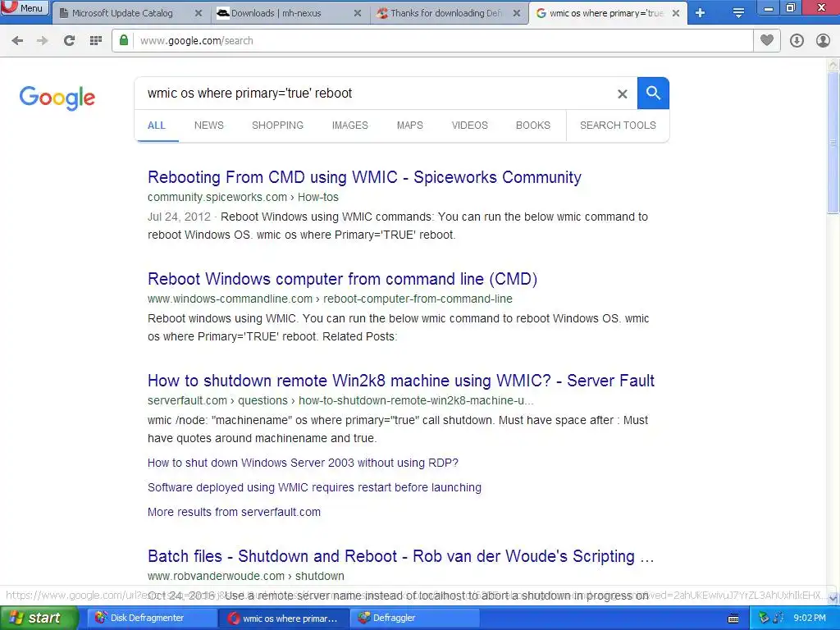Bookmark page with the heart icon

(767, 41)
